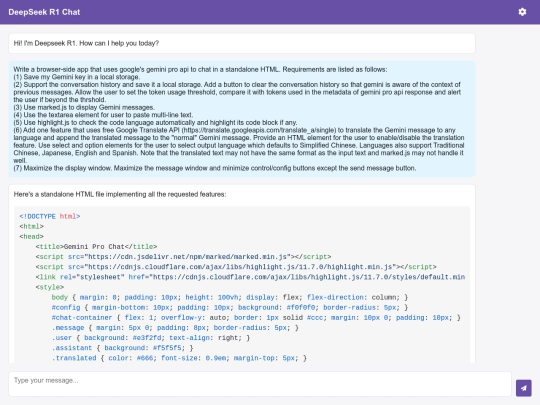540x405 pixels.
Task: Click the '#chat-container' CSS rule line
Action: [x=256, y=318]
